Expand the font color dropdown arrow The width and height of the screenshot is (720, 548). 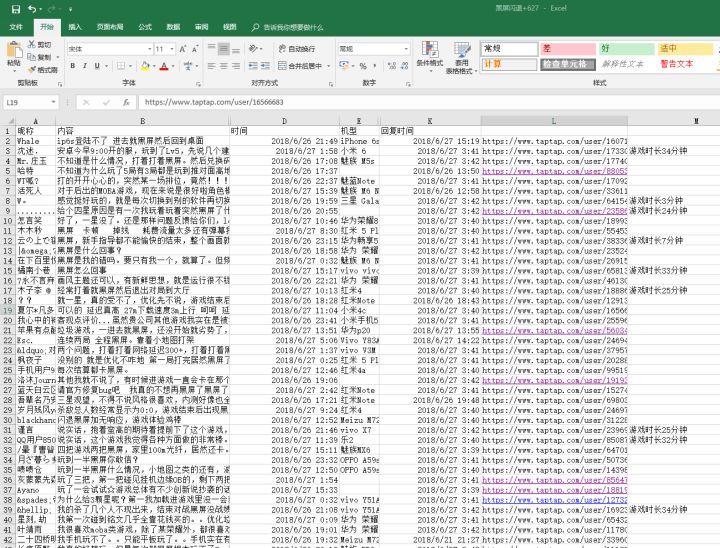click(x=173, y=66)
